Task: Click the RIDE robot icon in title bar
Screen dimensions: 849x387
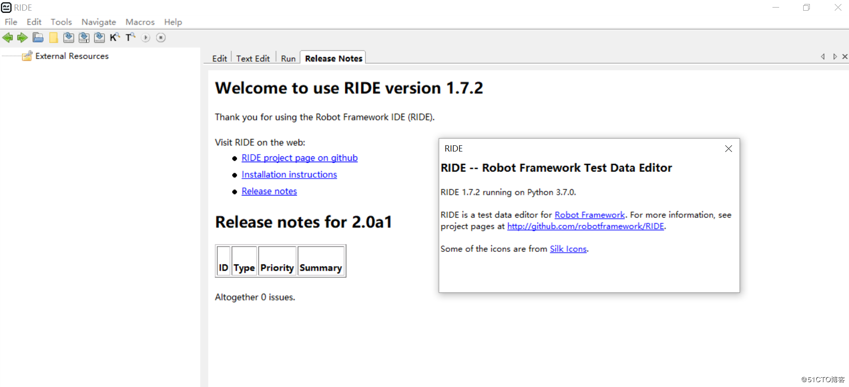Action: pyautogui.click(x=6, y=8)
